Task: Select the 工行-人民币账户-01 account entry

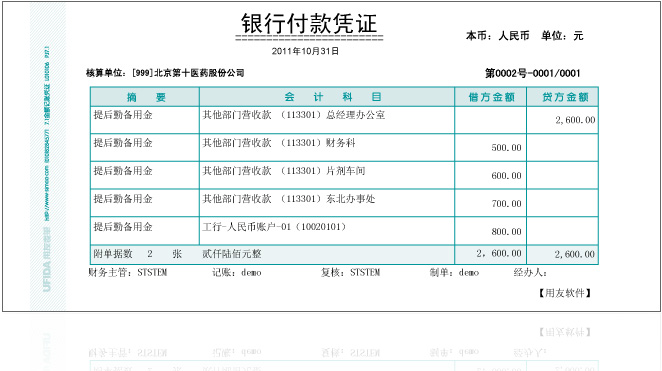Action: (274, 227)
